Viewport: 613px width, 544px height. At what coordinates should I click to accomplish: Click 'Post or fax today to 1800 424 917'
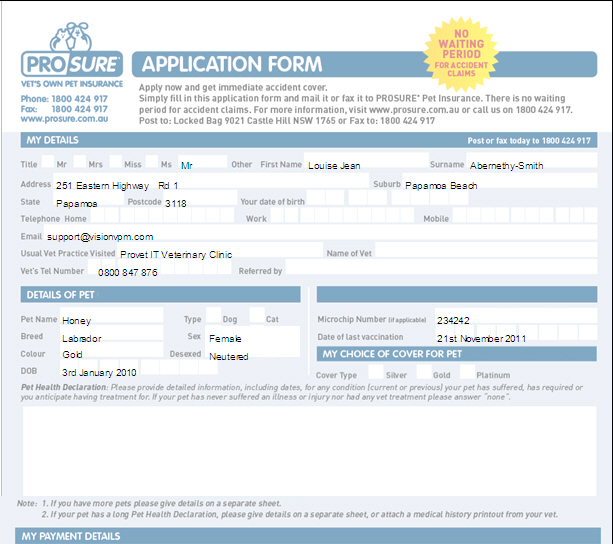tap(529, 141)
